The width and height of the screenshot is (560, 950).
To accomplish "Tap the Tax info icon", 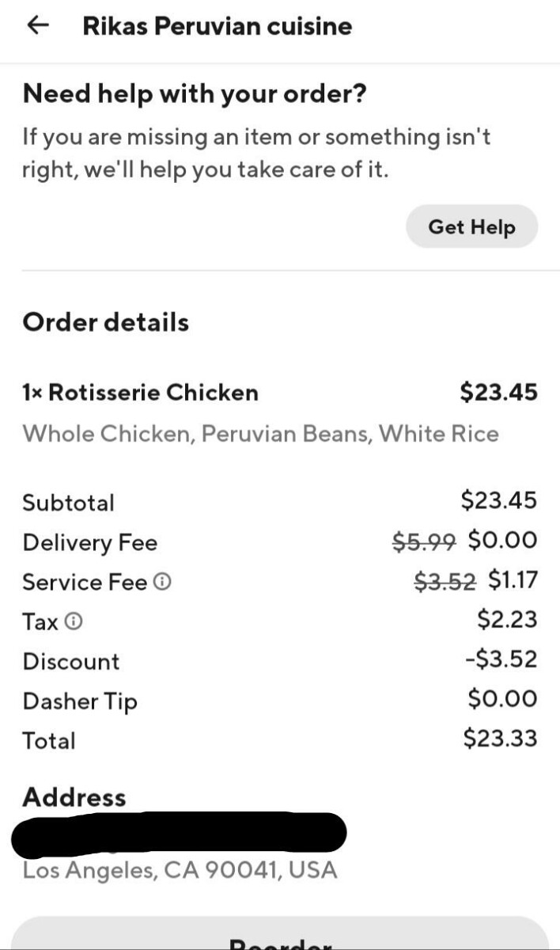I will click(73, 622).
